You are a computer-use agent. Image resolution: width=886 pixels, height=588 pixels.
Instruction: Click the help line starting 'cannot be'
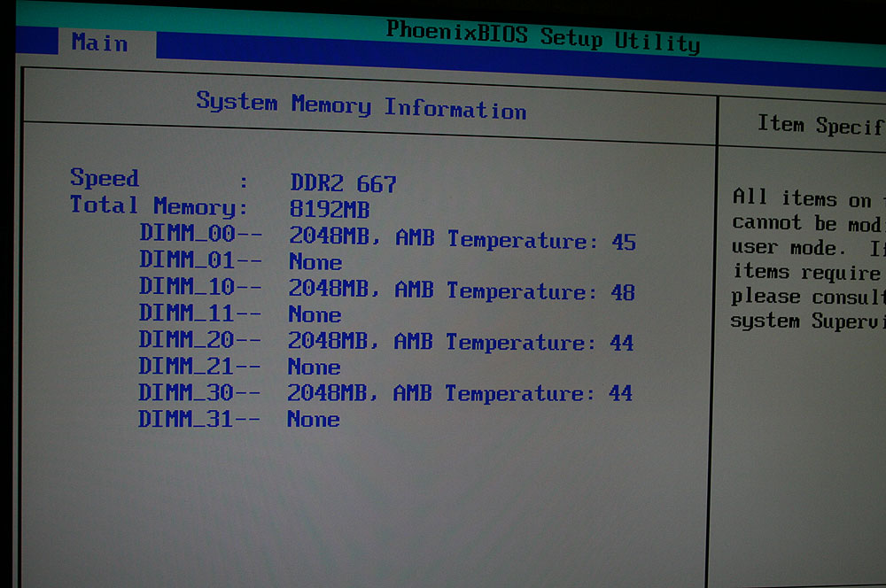[809, 223]
